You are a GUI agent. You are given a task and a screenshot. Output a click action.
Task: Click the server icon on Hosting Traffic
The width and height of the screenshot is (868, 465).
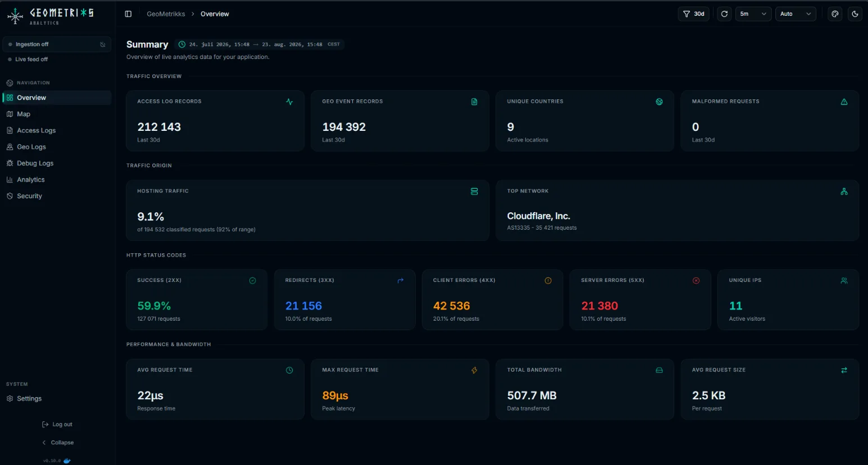474,192
